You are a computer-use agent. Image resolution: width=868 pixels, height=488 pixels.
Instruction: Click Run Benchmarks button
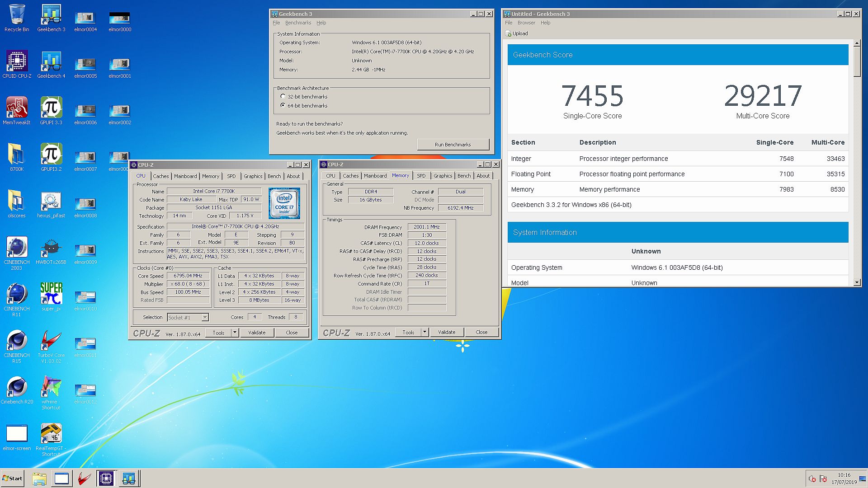click(453, 145)
